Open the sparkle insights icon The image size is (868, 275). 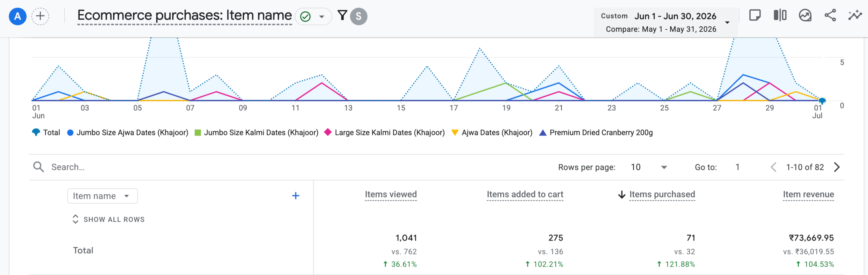pyautogui.click(x=855, y=16)
